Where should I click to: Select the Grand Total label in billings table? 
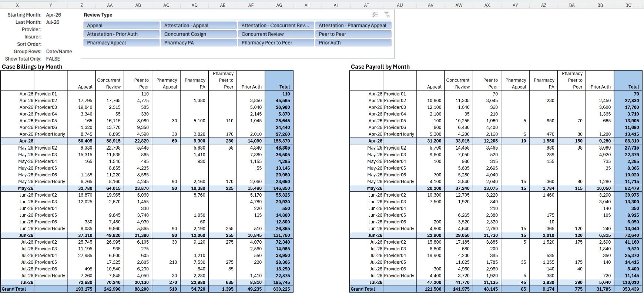point(14,289)
